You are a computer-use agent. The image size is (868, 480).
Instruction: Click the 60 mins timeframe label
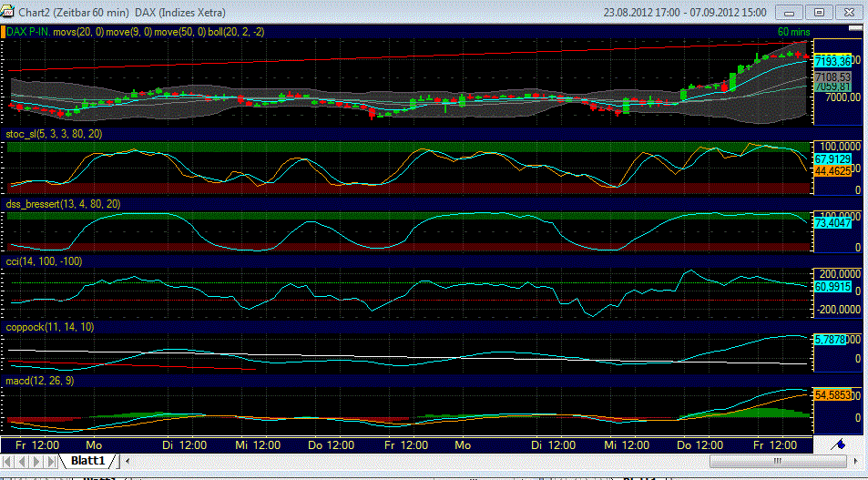794,32
